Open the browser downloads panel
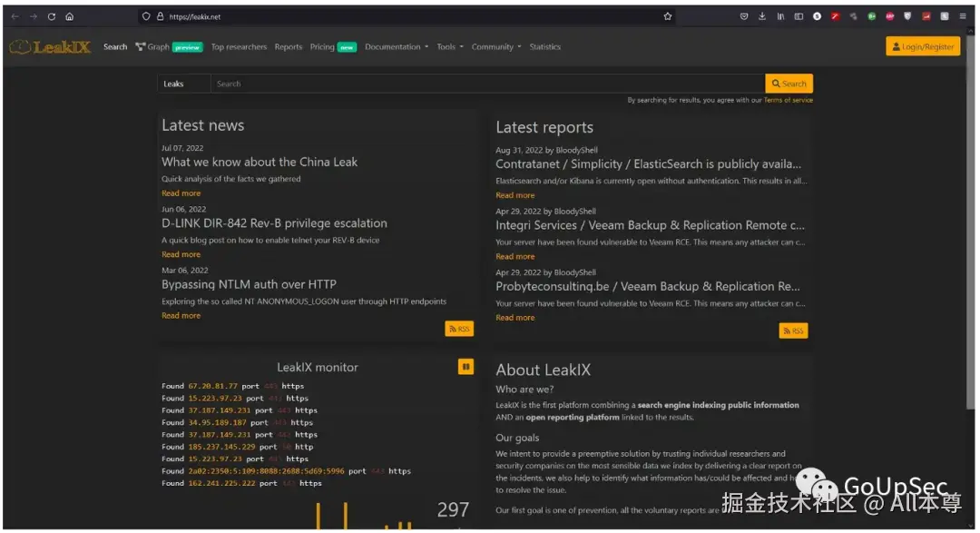Image resolution: width=980 pixels, height=533 pixels. coord(762,17)
